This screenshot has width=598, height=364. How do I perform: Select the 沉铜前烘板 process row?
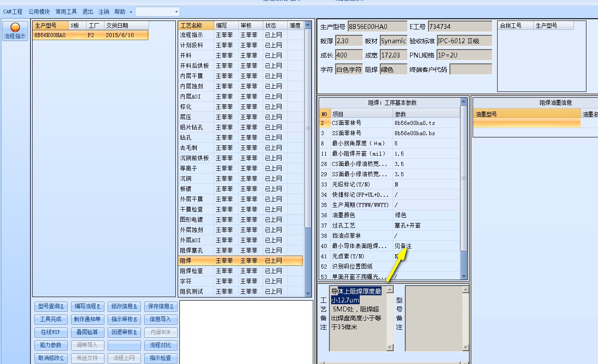[x=241, y=158]
